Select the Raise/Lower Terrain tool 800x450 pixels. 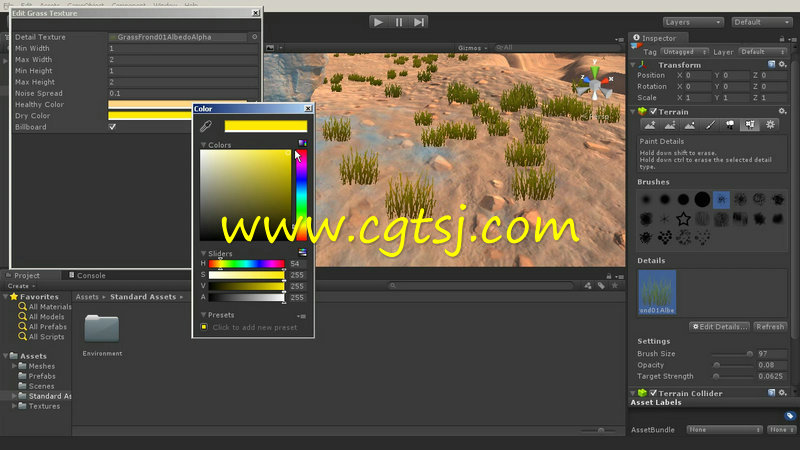click(649, 125)
